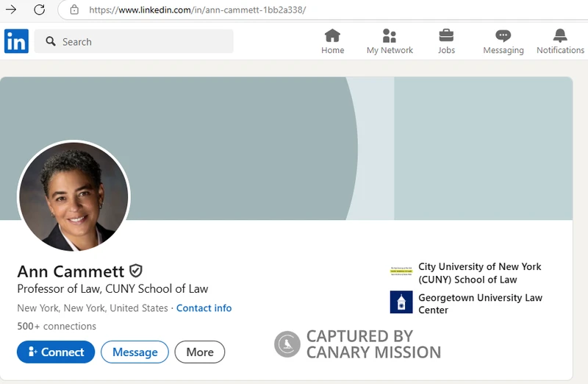The height and width of the screenshot is (384, 588).
Task: Click the search magnifier icon
Action: pyautogui.click(x=51, y=41)
